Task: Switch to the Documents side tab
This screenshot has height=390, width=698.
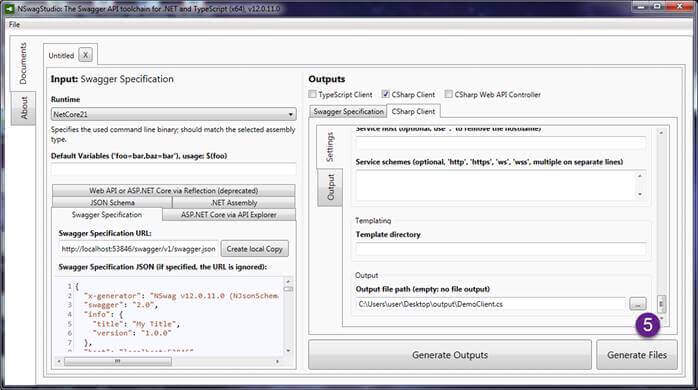Action: [x=23, y=64]
